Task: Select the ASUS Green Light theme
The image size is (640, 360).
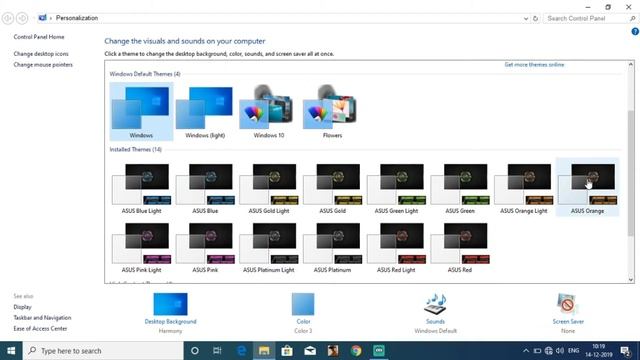Action: tap(396, 188)
